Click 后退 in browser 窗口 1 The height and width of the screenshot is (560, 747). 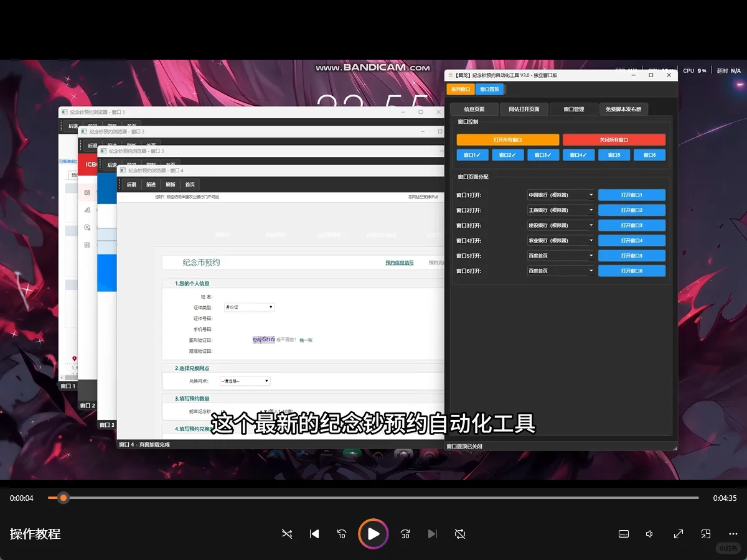[73, 126]
